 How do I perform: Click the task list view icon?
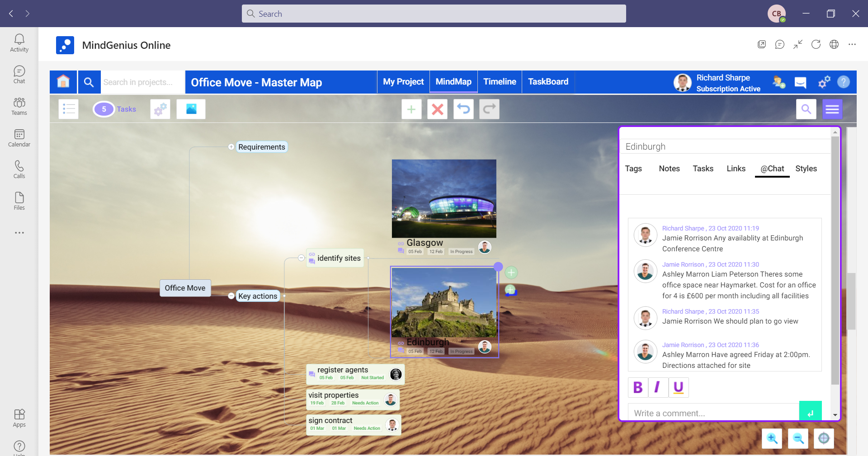pyautogui.click(x=68, y=109)
